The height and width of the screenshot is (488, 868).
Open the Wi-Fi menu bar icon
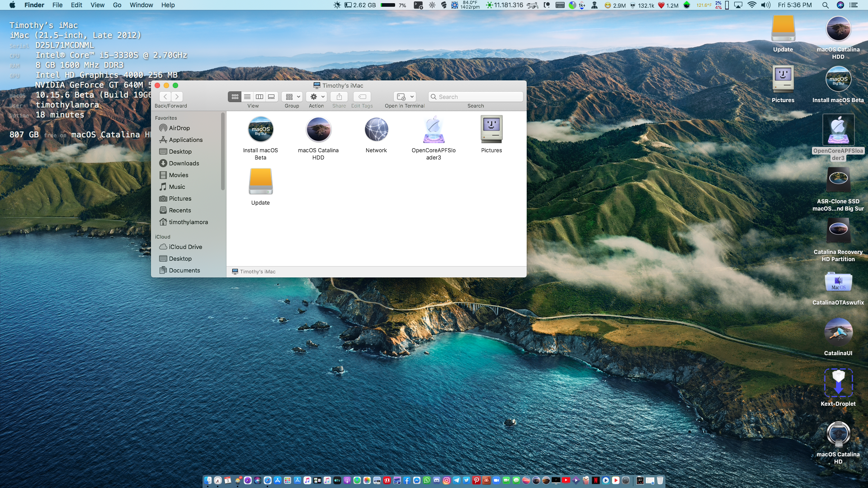[x=752, y=5]
